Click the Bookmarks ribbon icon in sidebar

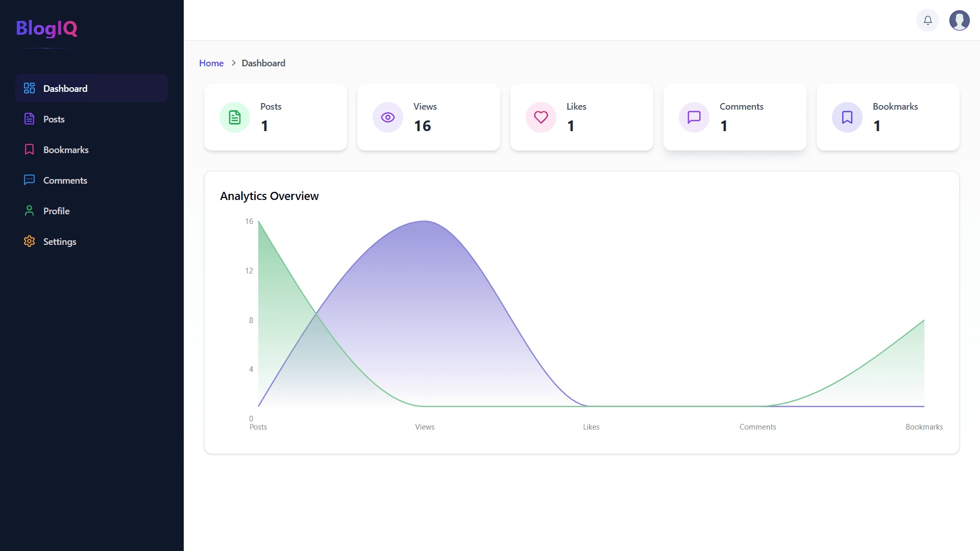click(29, 149)
